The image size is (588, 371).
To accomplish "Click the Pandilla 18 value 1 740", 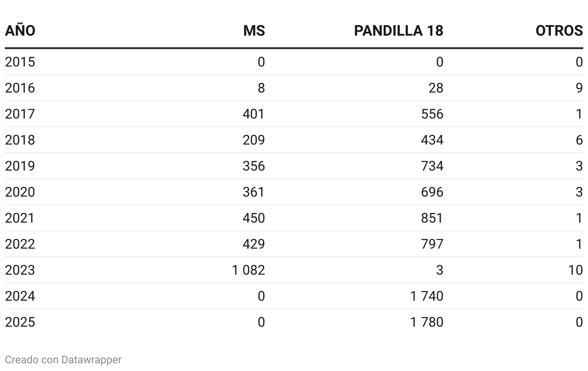I will [427, 296].
